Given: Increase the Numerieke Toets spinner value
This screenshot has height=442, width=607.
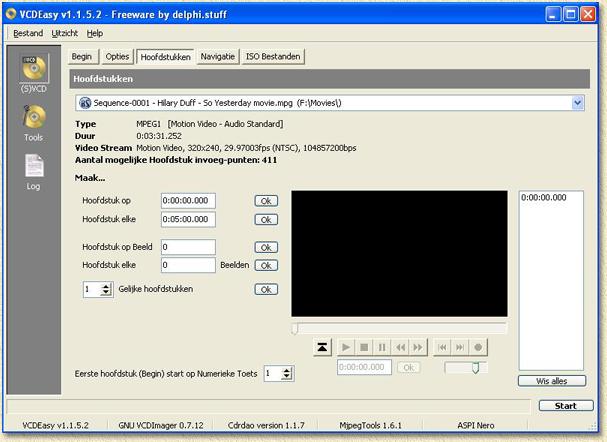Looking at the screenshot, I should coord(287,369).
